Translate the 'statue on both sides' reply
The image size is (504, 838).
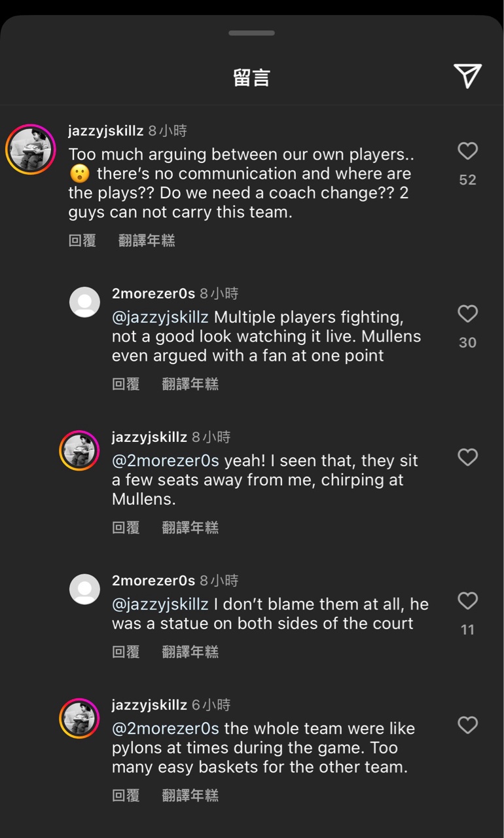(190, 652)
